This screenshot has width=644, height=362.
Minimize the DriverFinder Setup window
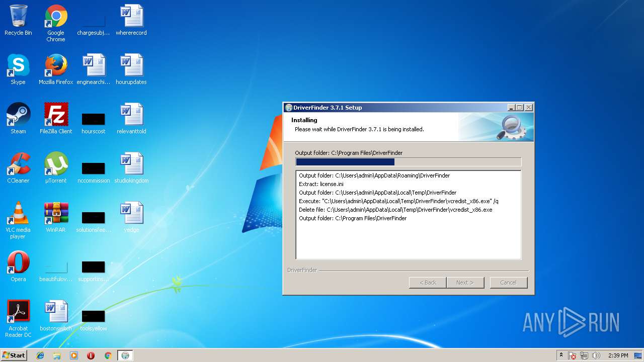[x=511, y=108]
